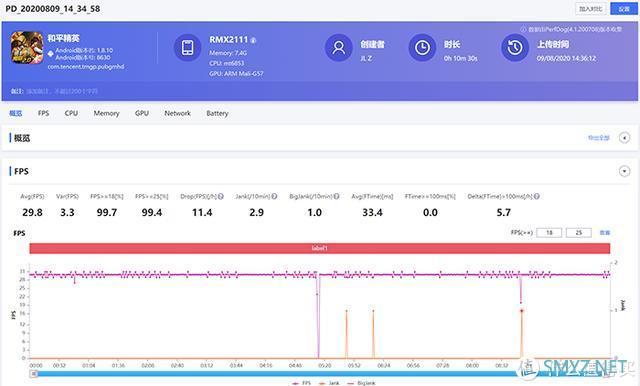This screenshot has width=640, height=386.
Task: Click the GPU: ARM Mali-G57 text
Action: coord(236,74)
